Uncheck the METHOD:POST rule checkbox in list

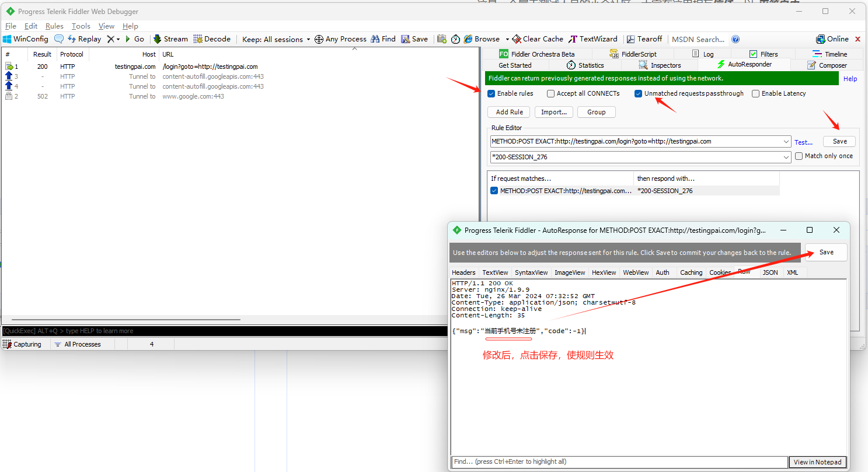click(494, 191)
